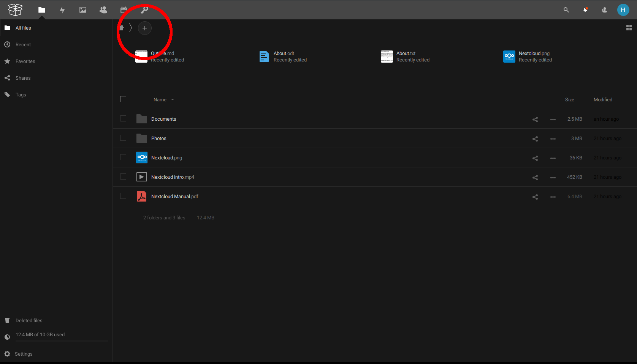Open the Files app icon
The height and width of the screenshot is (364, 637).
42,10
